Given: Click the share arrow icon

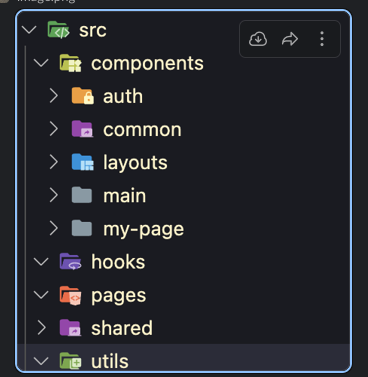Looking at the screenshot, I should [x=290, y=39].
